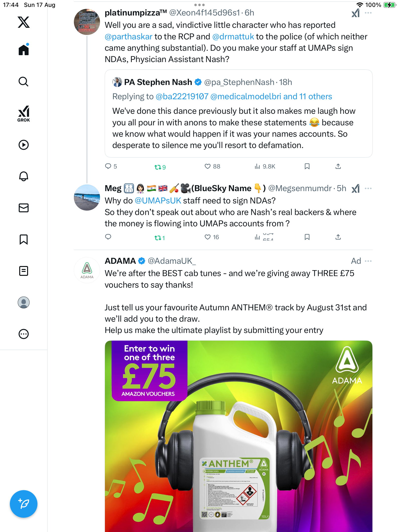Open the ADAMA £75 vouchers ad image
The width and height of the screenshot is (399, 532).
click(238, 436)
